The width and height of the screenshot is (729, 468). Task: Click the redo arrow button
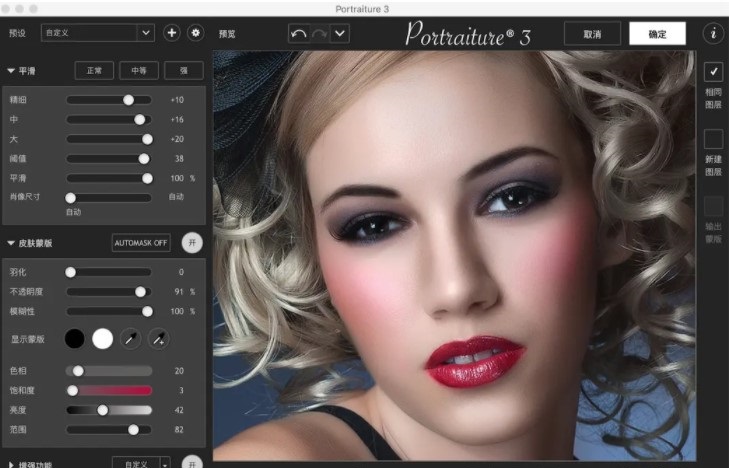pyautogui.click(x=319, y=33)
